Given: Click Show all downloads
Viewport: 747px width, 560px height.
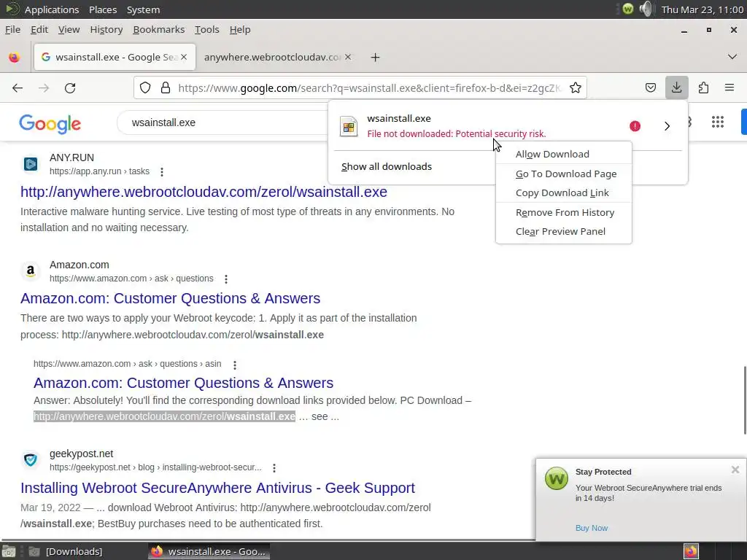Looking at the screenshot, I should pos(387,167).
